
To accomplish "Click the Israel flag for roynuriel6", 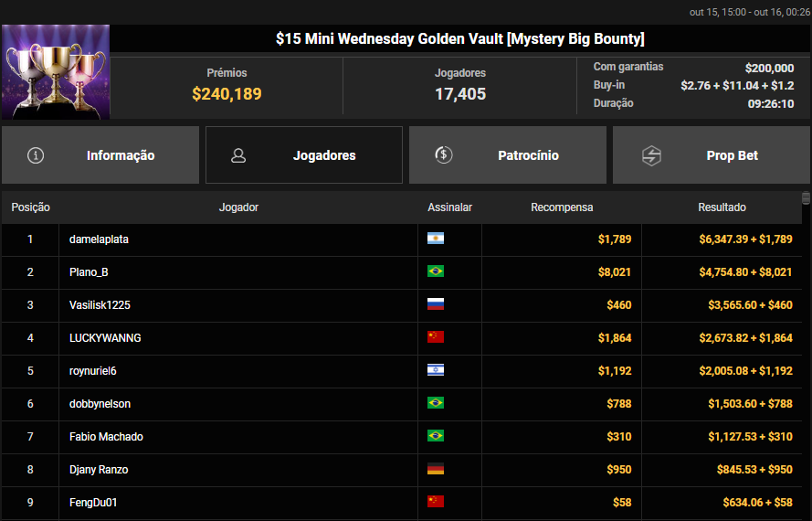I will [436, 370].
